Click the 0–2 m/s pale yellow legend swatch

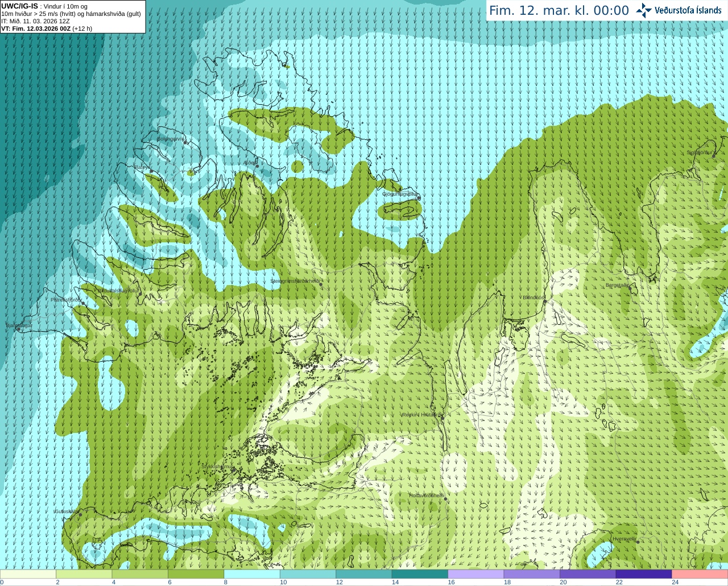pos(28,574)
